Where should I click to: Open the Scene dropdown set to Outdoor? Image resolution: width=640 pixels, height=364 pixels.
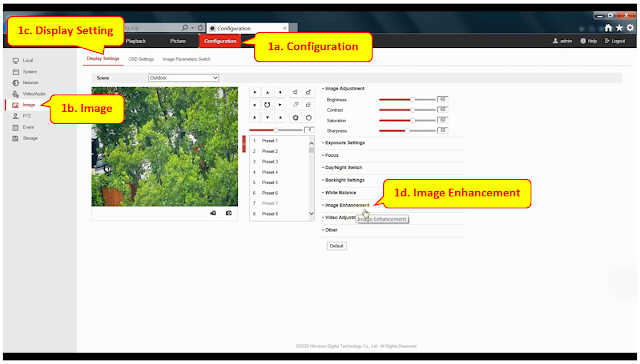183,78
